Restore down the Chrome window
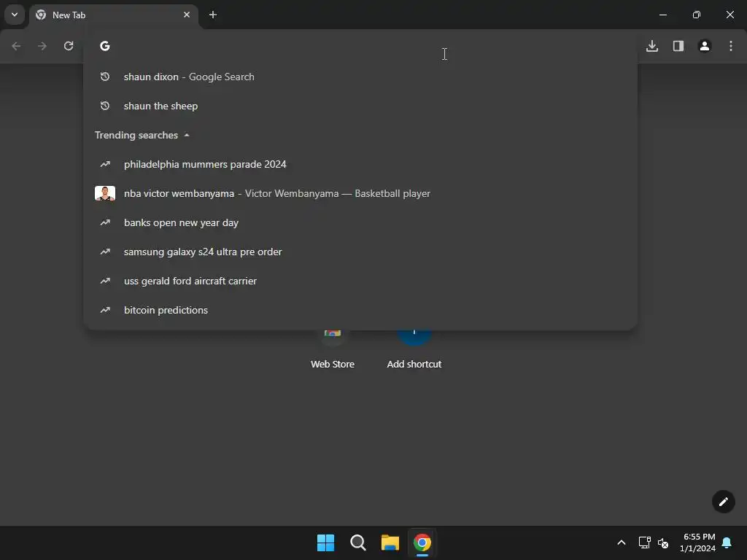747x560 pixels. click(x=696, y=15)
